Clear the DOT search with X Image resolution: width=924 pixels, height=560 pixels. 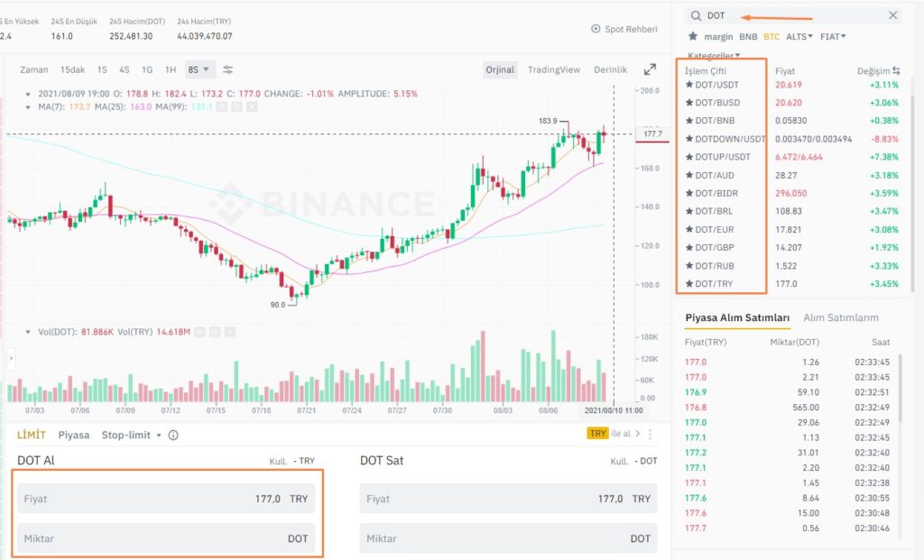[893, 15]
